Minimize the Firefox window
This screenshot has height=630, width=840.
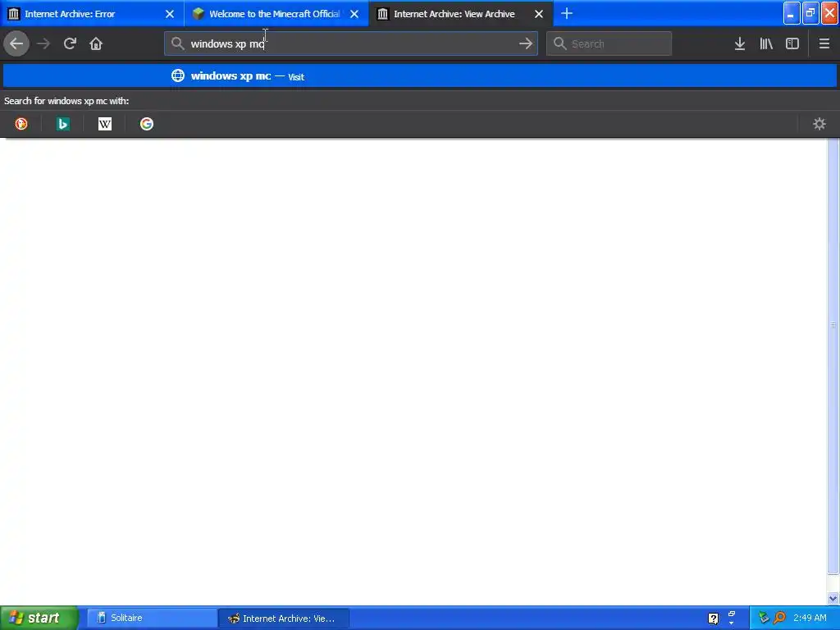(x=792, y=13)
